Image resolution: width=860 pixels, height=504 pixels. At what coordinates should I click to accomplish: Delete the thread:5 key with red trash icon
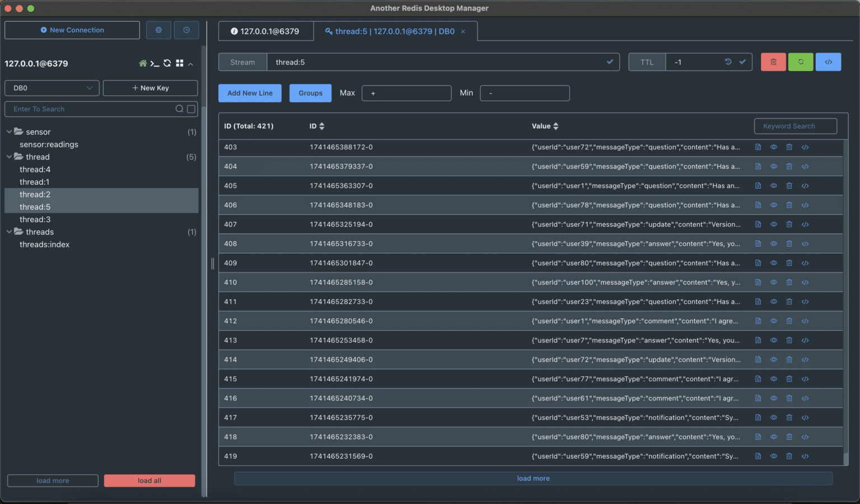(773, 62)
